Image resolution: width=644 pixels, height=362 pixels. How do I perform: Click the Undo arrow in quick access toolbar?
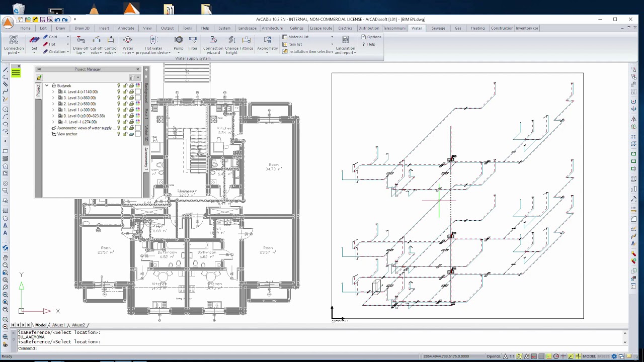[57, 20]
